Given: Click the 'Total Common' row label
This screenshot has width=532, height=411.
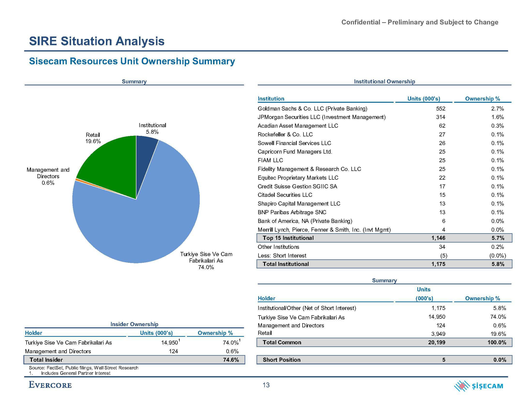Looking at the screenshot, I should point(282,343).
